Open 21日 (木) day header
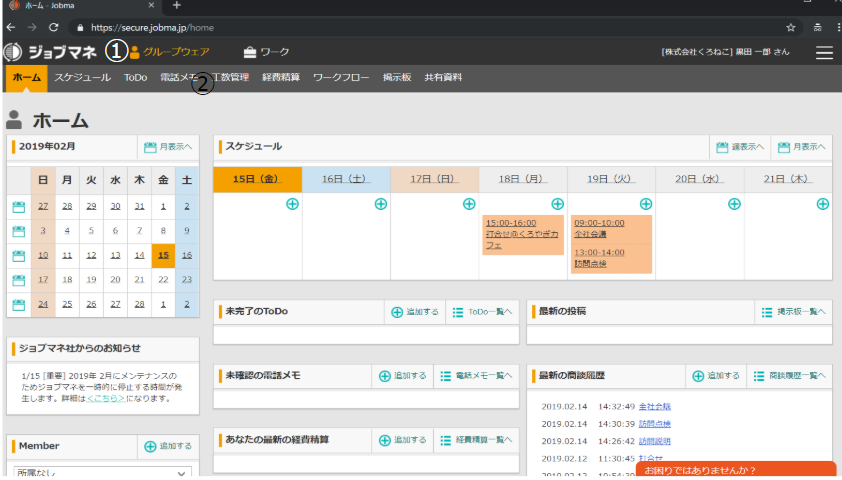 (x=786, y=179)
